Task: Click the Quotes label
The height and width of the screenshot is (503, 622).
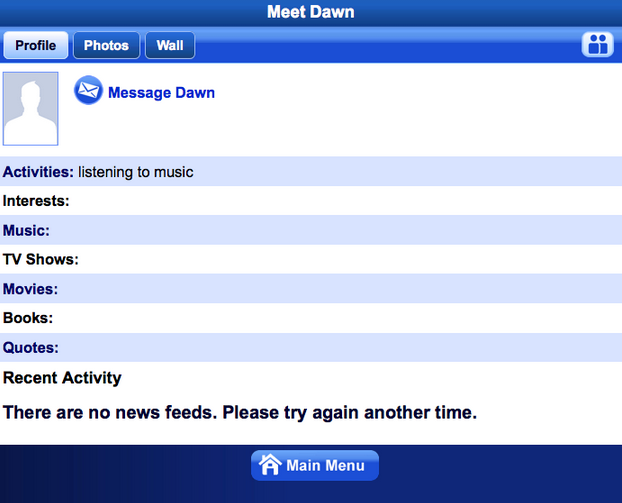Action: [31, 347]
